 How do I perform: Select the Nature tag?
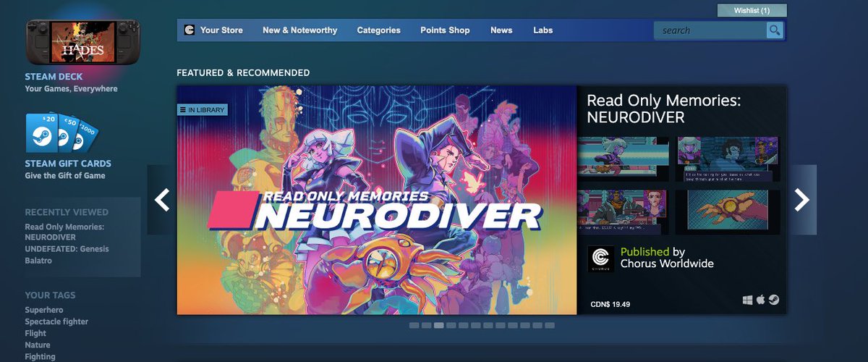(38, 345)
